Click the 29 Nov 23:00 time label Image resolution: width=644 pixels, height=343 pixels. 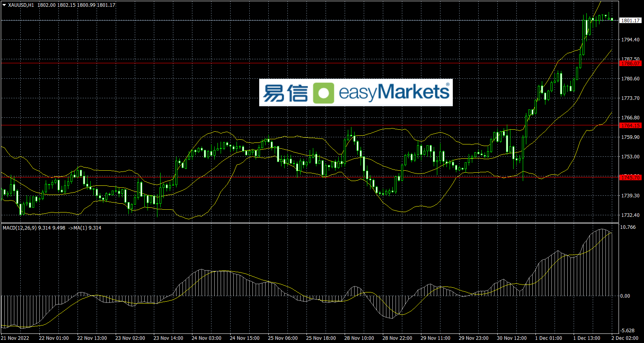474,338
